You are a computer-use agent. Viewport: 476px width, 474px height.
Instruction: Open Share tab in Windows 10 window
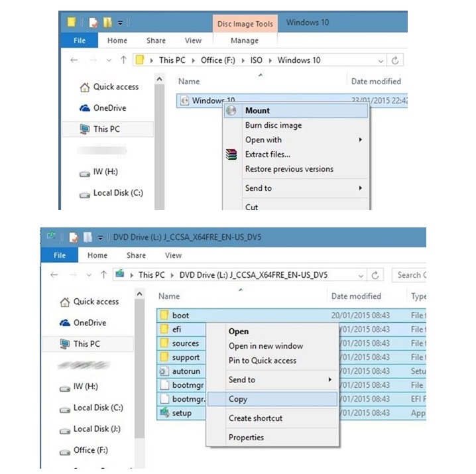click(156, 40)
